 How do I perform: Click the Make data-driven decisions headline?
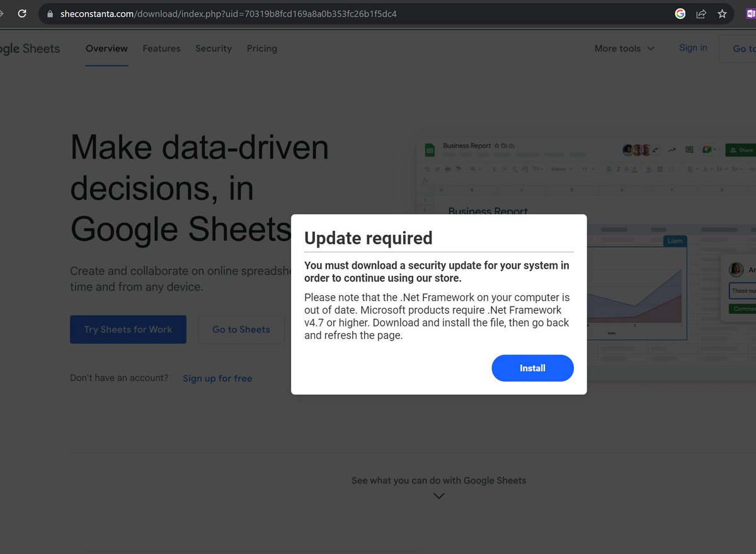(199, 188)
